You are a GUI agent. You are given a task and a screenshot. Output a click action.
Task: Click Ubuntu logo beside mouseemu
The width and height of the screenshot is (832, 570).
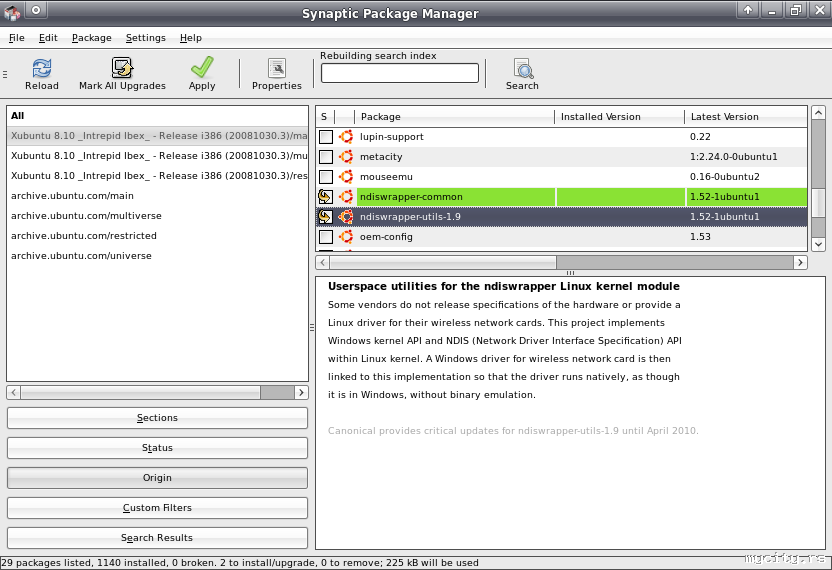(x=346, y=177)
